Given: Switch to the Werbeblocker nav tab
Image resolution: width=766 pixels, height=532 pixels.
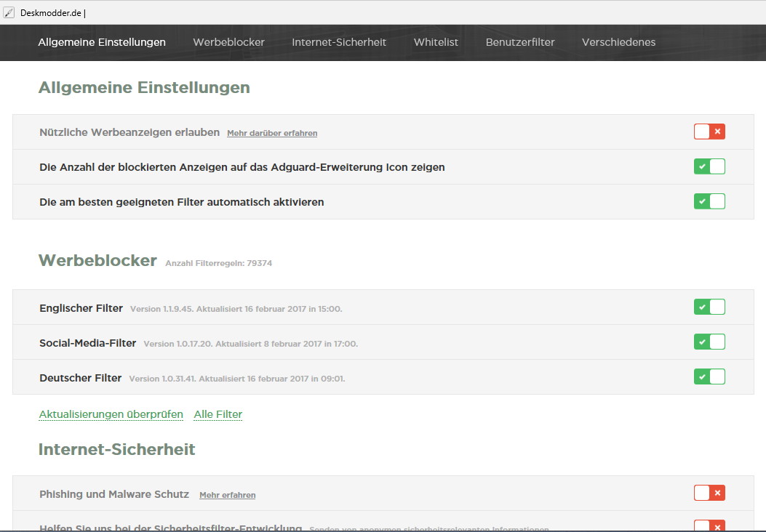Looking at the screenshot, I should point(228,42).
